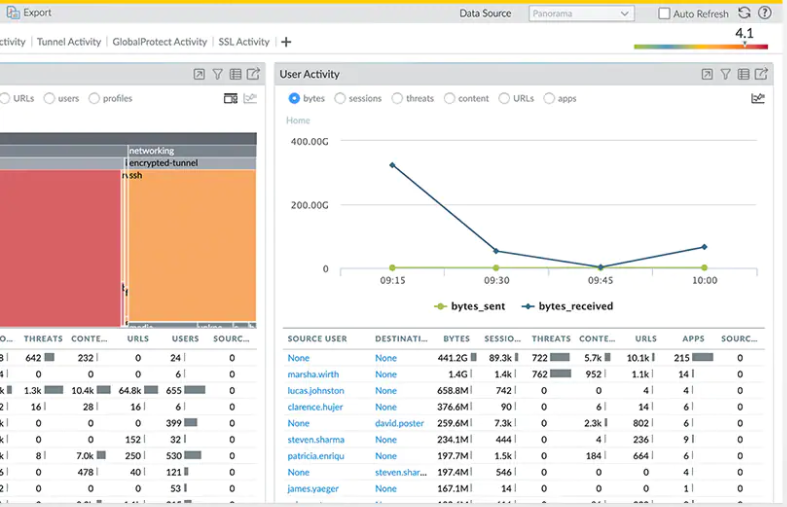Open the SSL Activity tab

(x=244, y=42)
